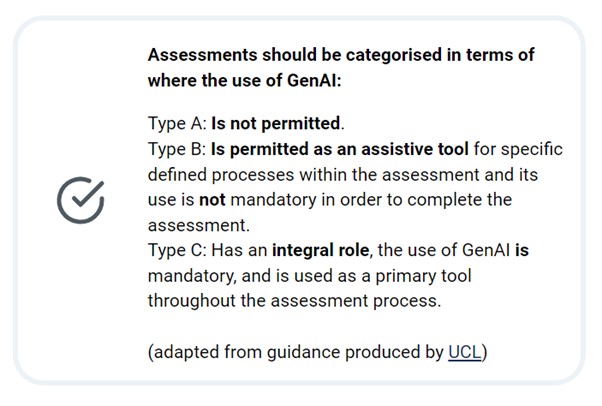602x406 pixels.
Task: Click the 'Type C:' label
Action: coord(177,250)
